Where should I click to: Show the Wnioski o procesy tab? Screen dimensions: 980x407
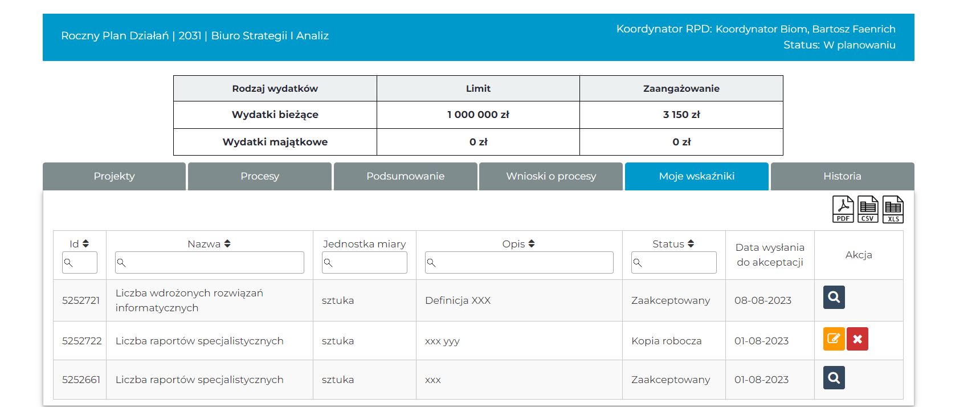pyautogui.click(x=551, y=176)
